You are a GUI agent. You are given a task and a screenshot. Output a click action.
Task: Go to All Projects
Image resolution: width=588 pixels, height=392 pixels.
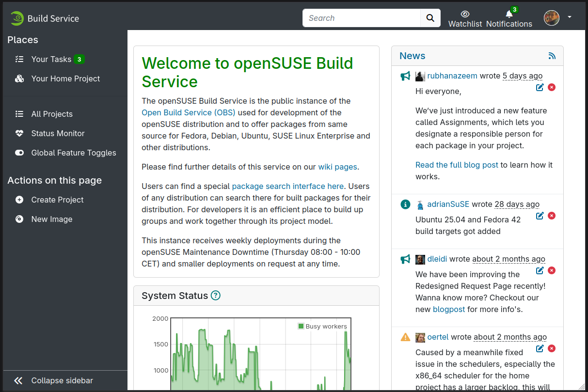(52, 114)
